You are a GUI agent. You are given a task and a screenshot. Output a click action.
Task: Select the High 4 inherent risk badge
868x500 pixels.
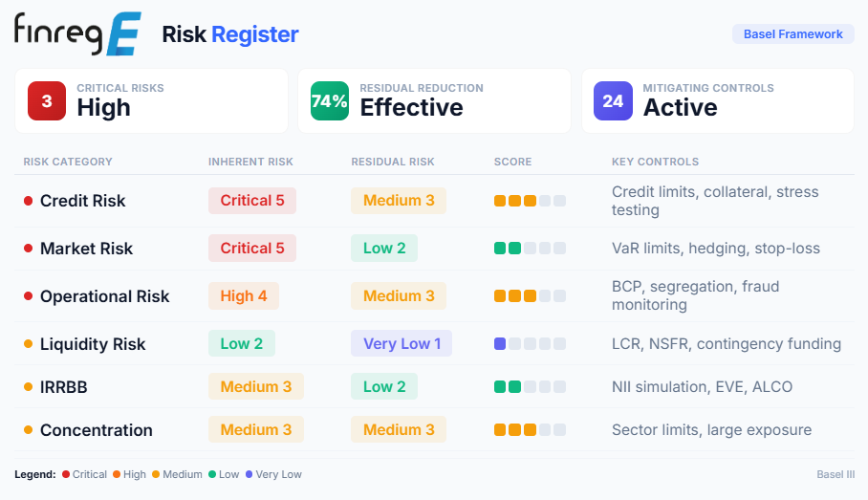coord(244,296)
